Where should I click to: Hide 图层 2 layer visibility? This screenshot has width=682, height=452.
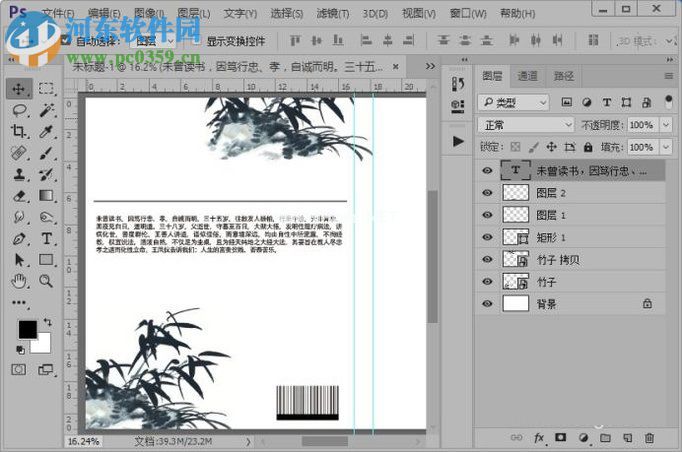[487, 193]
